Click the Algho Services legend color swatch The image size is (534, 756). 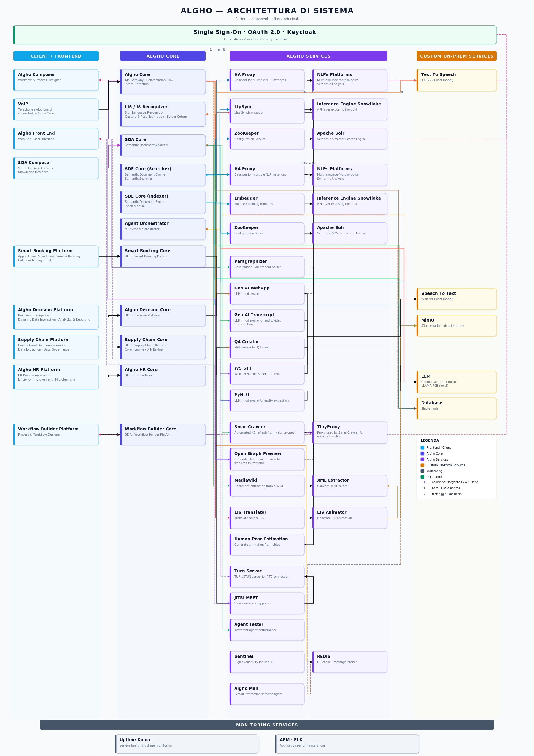422,459
